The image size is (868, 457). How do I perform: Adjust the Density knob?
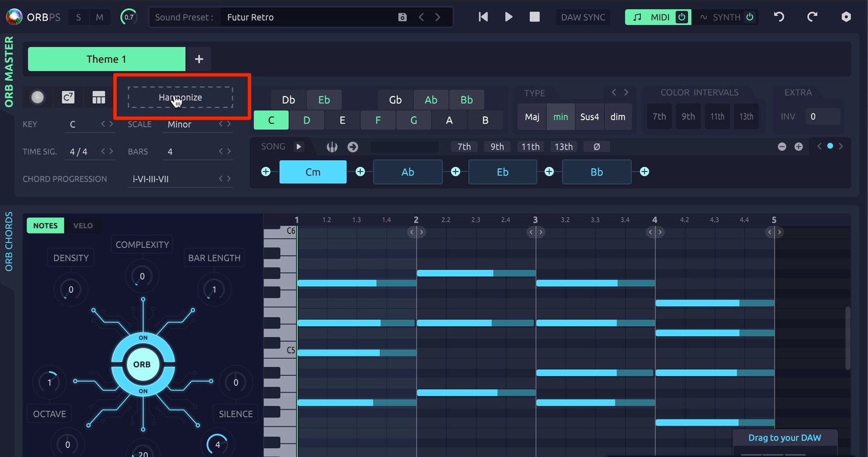[x=71, y=289]
